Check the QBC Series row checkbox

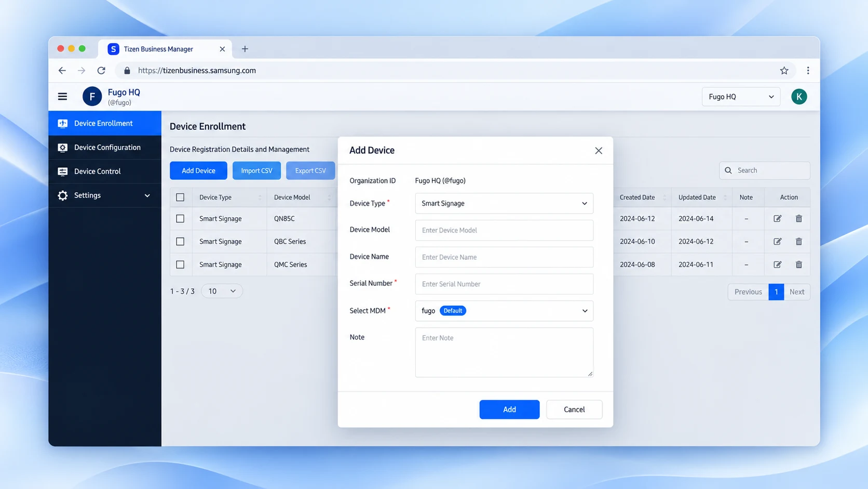point(180,242)
